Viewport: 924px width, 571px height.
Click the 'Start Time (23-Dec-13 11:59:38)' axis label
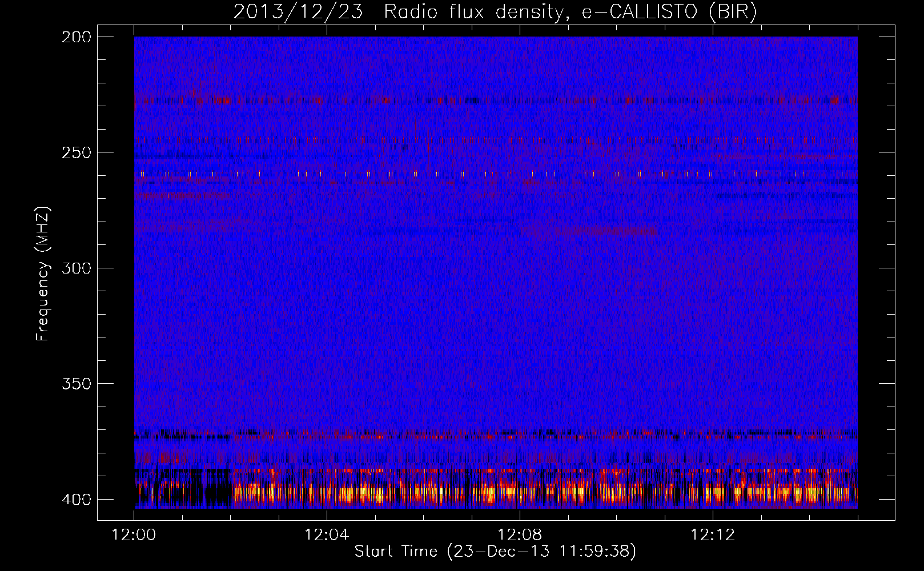coord(495,552)
